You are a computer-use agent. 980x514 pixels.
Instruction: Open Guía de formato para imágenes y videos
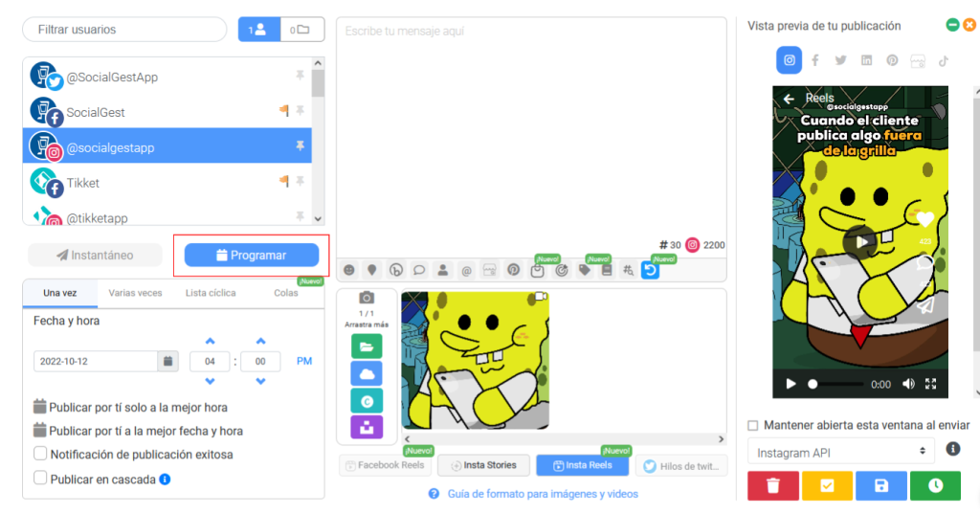(543, 494)
